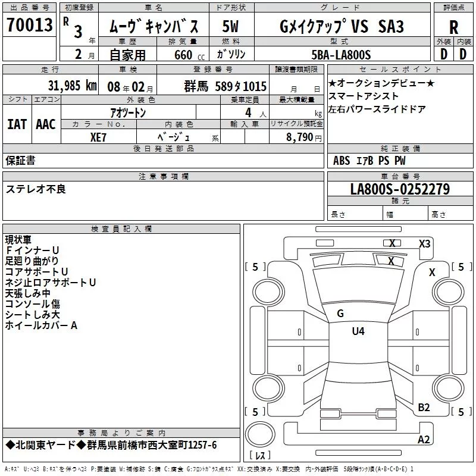Select '★オークションデビュー★' sales point
This screenshot has width=476, height=476.
pos(381,83)
